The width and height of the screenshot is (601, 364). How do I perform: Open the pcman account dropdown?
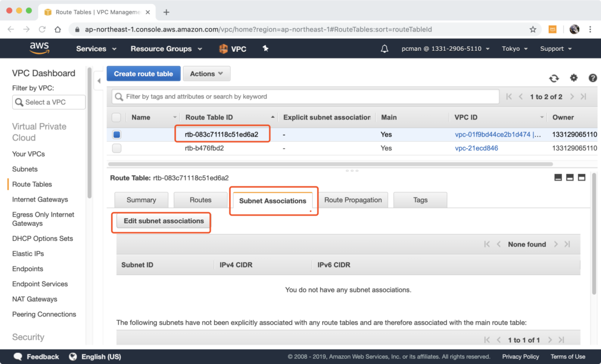coord(445,49)
